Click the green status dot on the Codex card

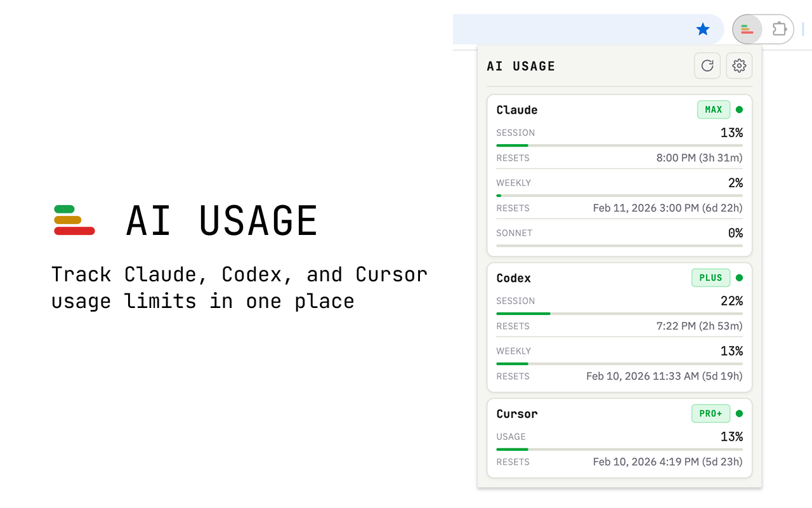click(x=739, y=277)
